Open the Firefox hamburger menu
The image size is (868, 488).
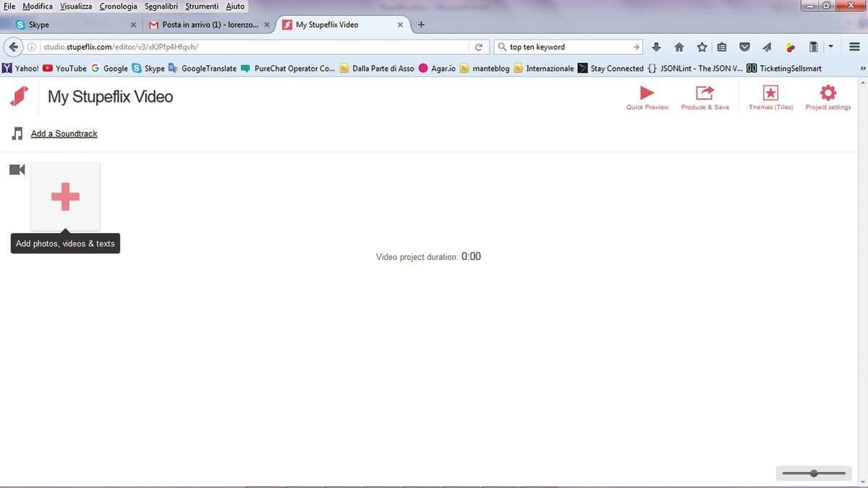click(854, 47)
